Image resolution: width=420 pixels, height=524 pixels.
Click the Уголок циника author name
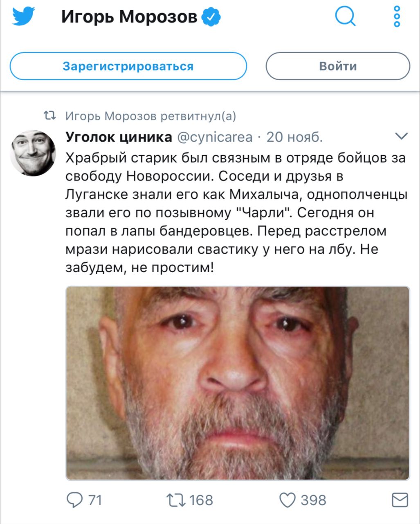[119, 137]
